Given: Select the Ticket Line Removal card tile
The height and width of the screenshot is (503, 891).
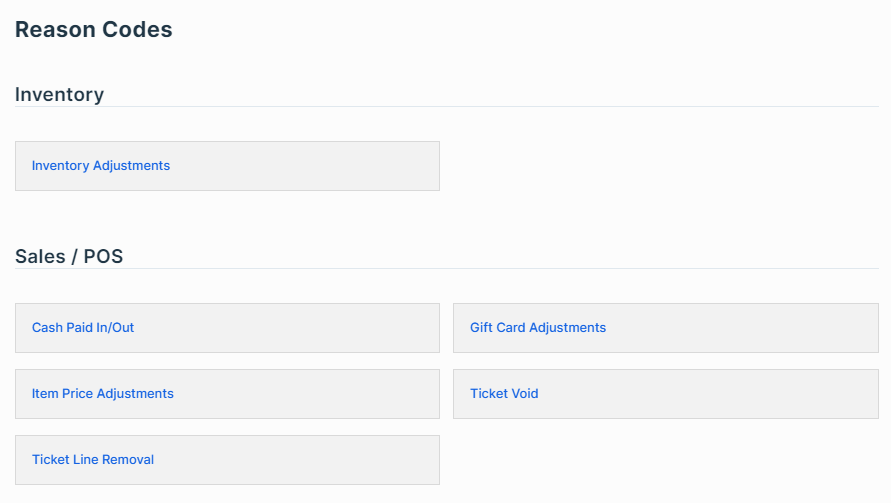Looking at the screenshot, I should click(227, 460).
